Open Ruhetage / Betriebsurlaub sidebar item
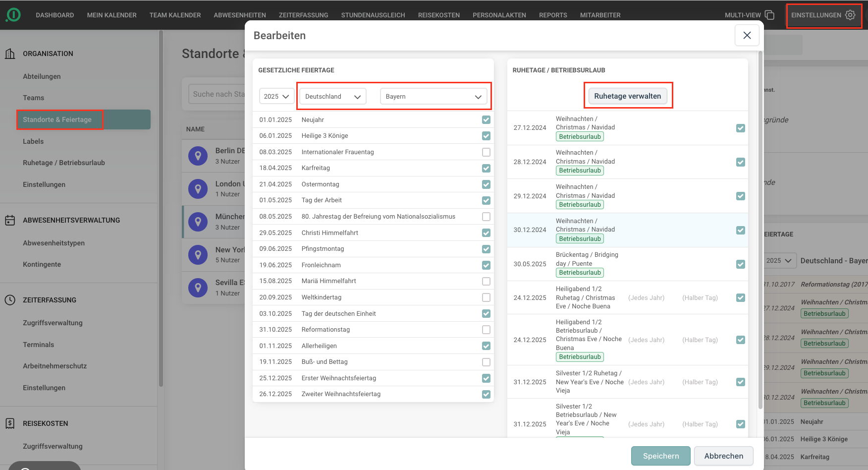The image size is (868, 470). [64, 163]
